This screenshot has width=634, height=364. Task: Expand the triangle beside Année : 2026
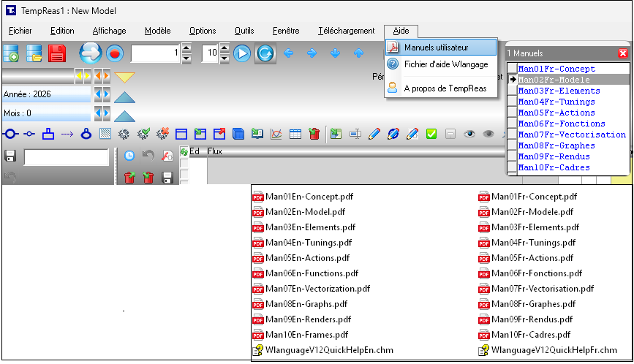click(124, 97)
